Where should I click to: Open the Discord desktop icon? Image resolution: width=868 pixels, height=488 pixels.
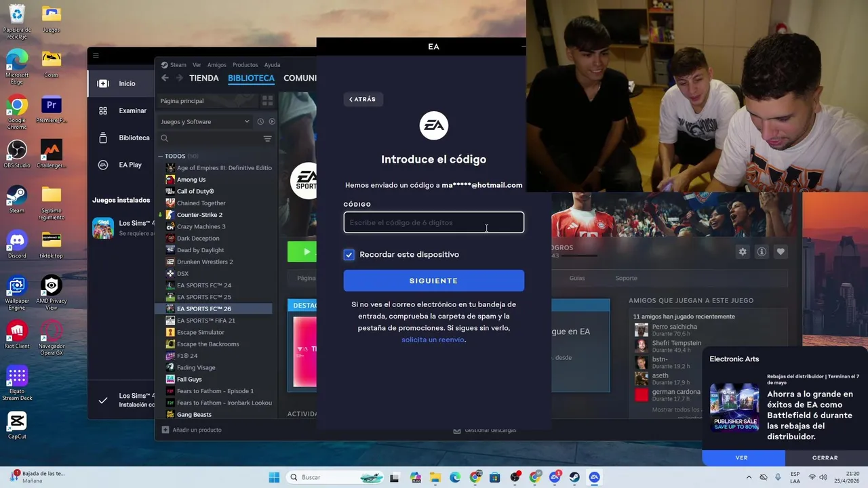[x=17, y=244]
